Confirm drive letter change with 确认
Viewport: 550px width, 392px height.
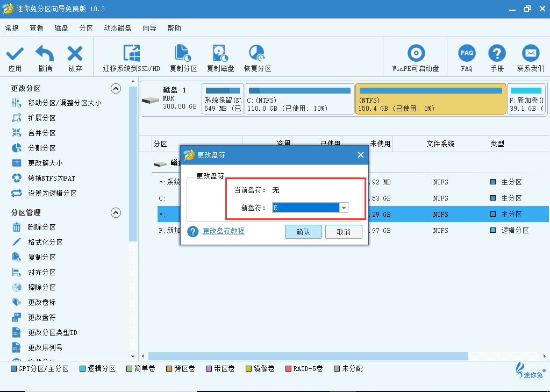click(303, 232)
